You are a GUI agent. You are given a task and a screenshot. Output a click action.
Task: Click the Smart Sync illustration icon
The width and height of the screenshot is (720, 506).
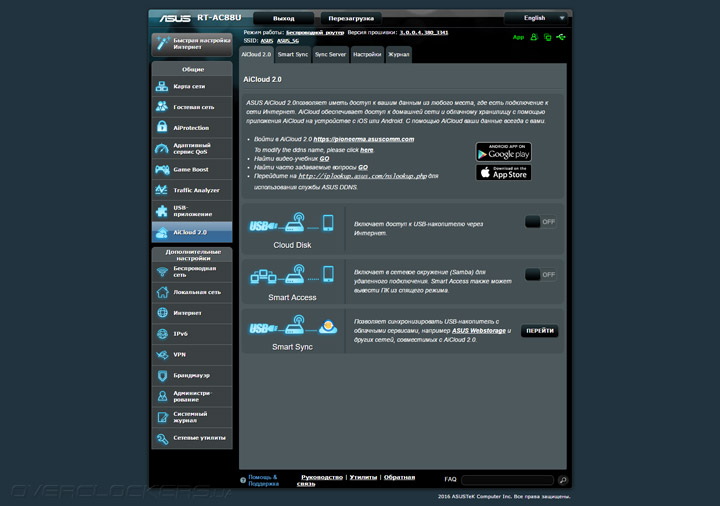click(x=293, y=326)
